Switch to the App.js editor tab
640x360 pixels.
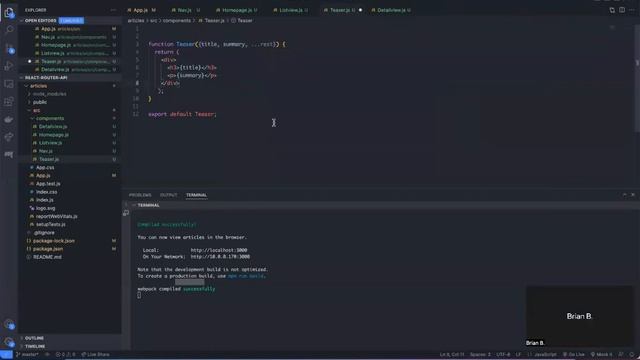click(142, 10)
